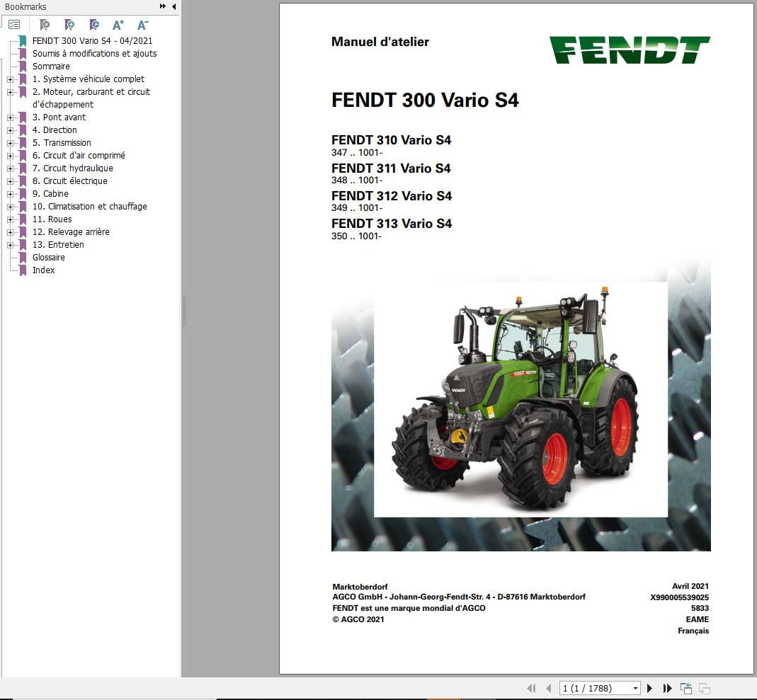This screenshot has width=757, height=700.
Task: Open the Glossaire bookmark
Action: click(x=49, y=258)
